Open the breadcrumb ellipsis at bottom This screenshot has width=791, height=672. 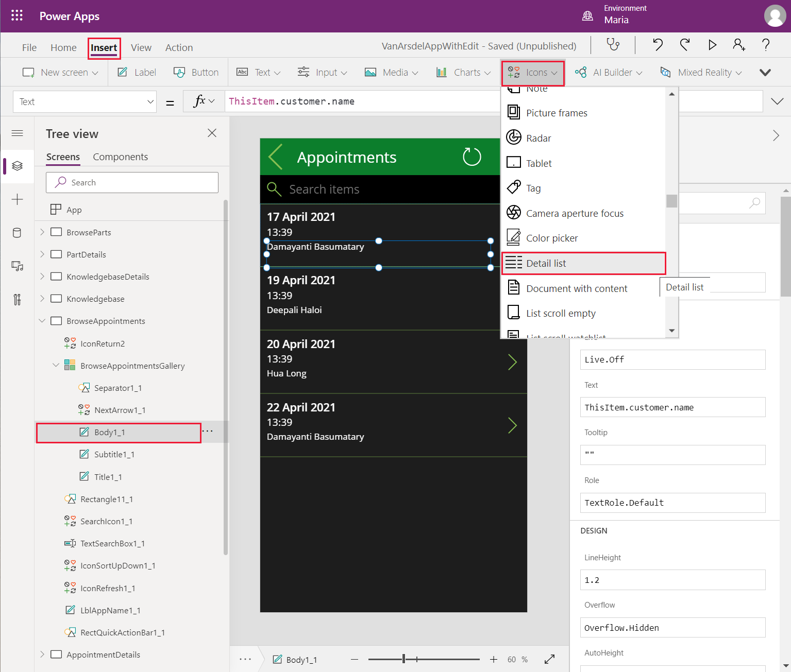click(x=245, y=659)
